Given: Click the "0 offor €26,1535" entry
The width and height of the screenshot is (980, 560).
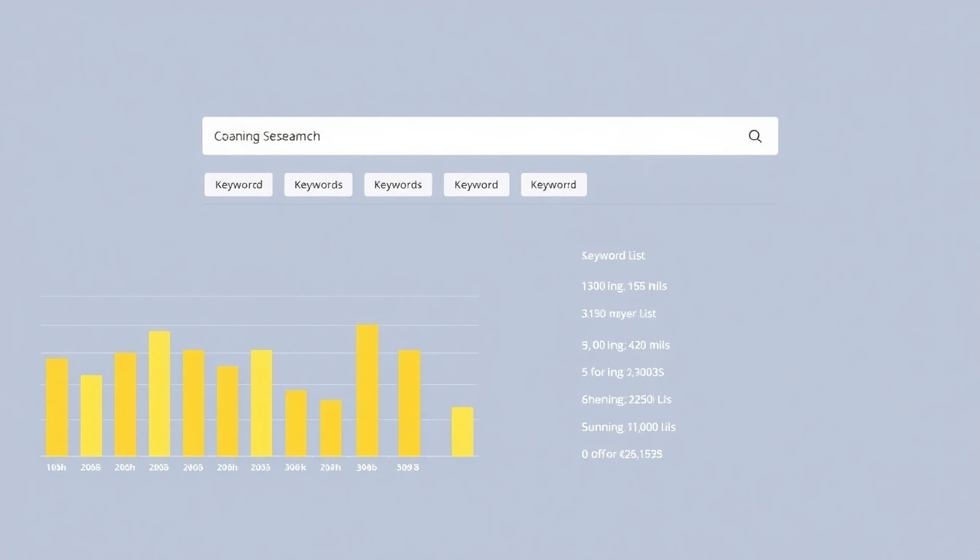Looking at the screenshot, I should point(622,454).
